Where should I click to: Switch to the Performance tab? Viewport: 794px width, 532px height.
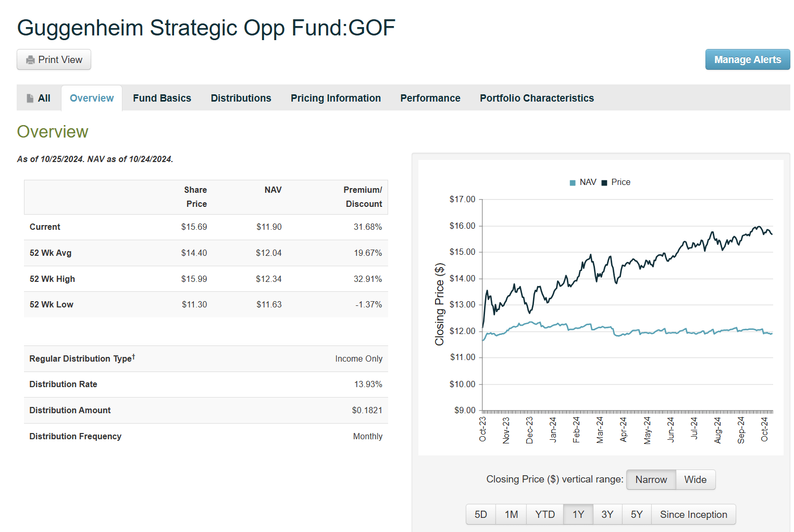(x=430, y=98)
